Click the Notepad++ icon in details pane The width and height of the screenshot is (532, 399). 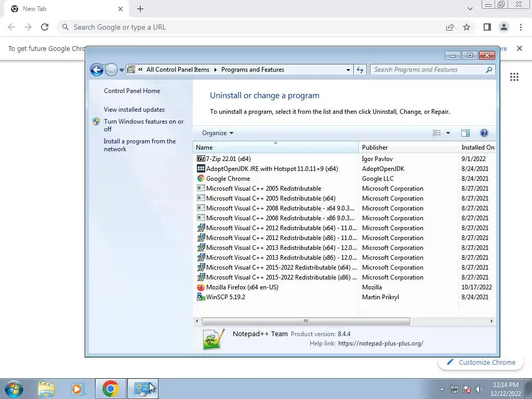coord(214,339)
